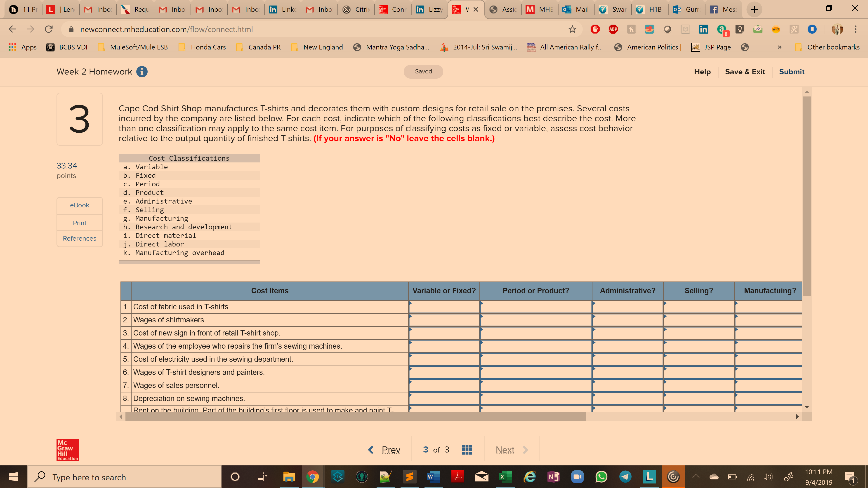868x488 pixels.
Task: Open WhatsApp from the taskbar
Action: point(601,477)
